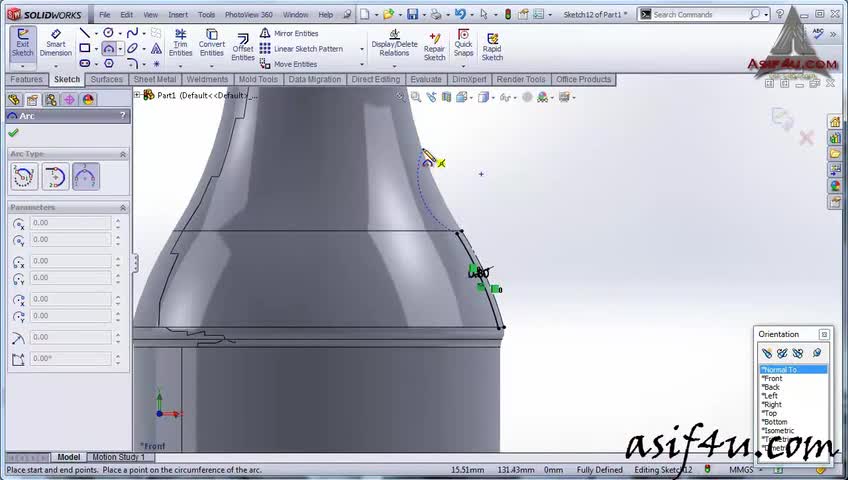Open the Arc tool dropdown arrow

click(120, 49)
